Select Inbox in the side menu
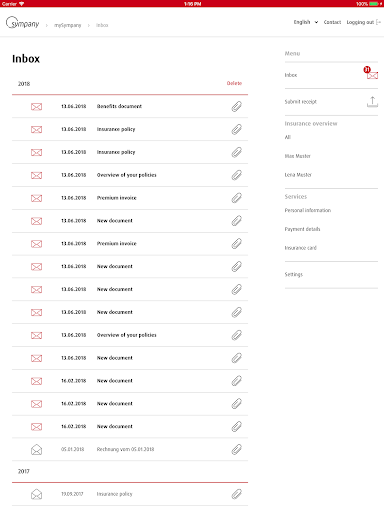 click(x=291, y=75)
